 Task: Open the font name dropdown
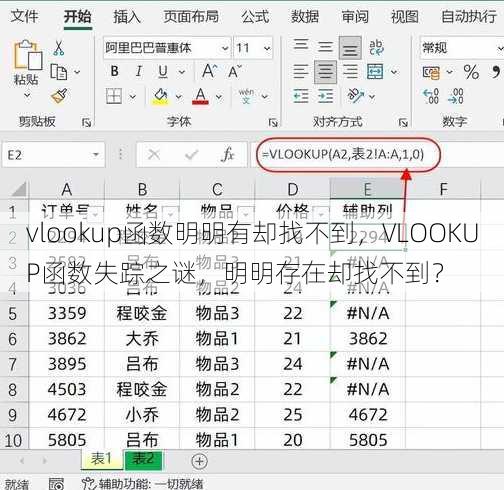225,49
